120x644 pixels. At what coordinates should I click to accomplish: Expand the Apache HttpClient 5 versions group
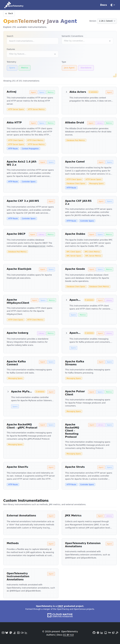pyautogui.click(x=66, y=300)
